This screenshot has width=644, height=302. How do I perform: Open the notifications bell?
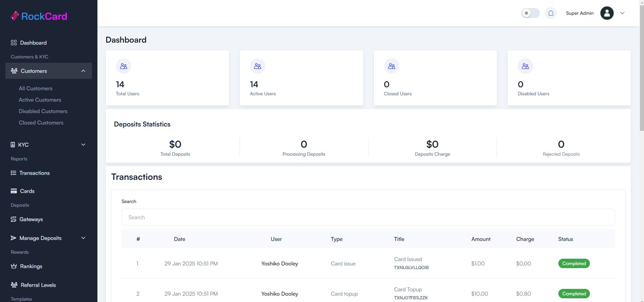click(x=551, y=13)
